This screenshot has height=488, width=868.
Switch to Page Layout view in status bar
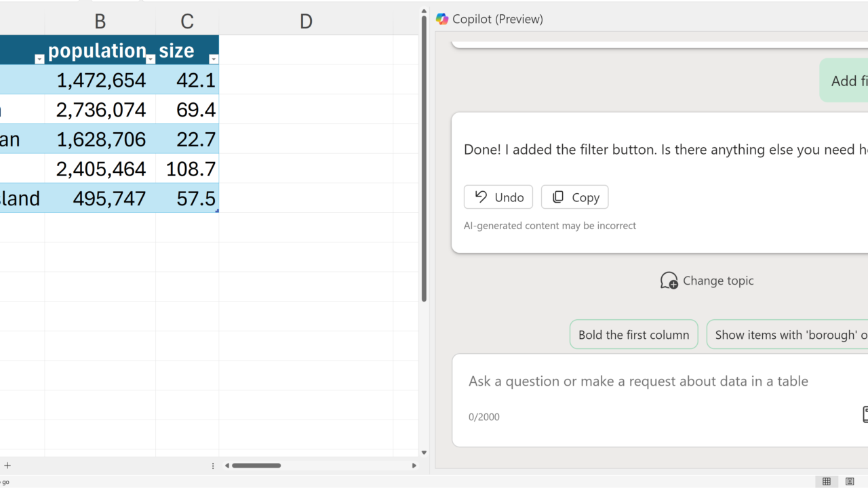[x=850, y=481]
